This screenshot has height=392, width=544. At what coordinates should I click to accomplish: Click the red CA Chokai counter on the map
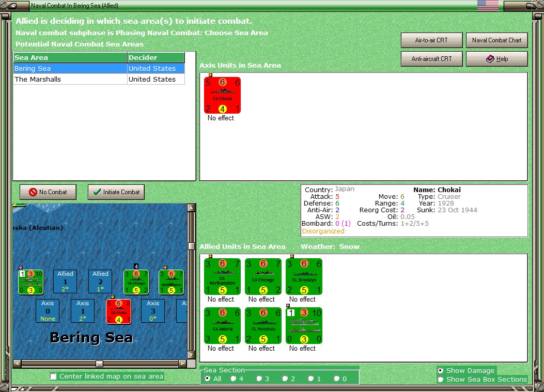119,311
